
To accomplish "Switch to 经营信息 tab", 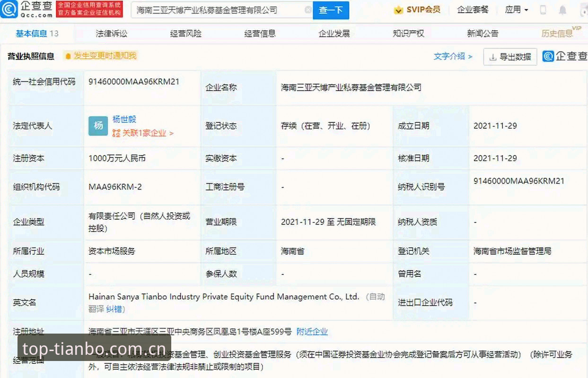I will pos(260,34).
